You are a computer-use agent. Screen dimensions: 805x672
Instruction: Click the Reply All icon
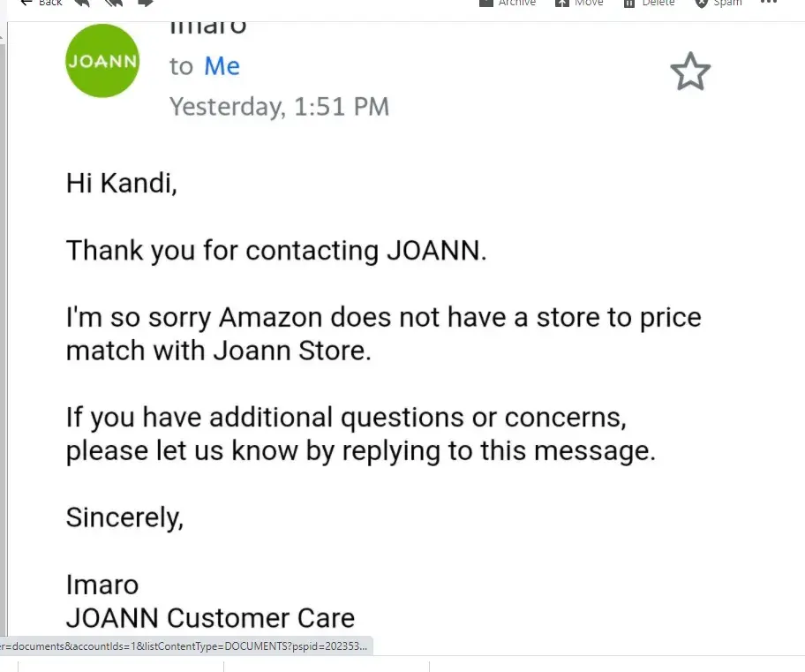[113, 3]
